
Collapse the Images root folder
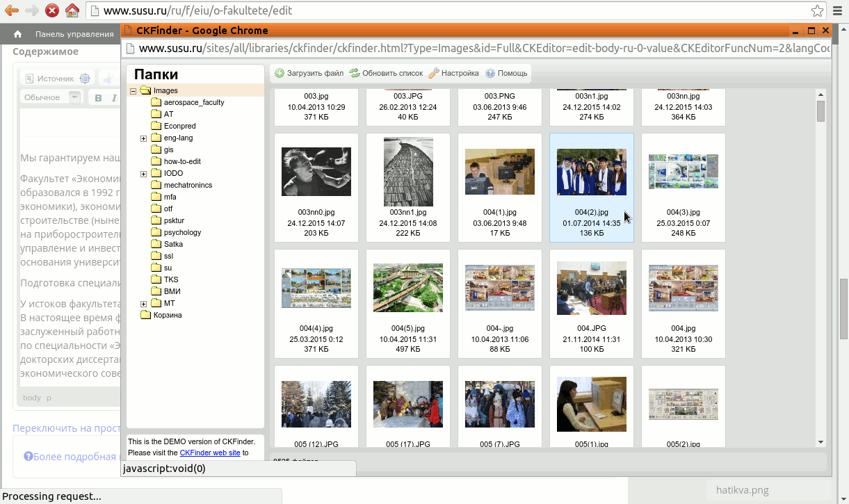pos(133,90)
